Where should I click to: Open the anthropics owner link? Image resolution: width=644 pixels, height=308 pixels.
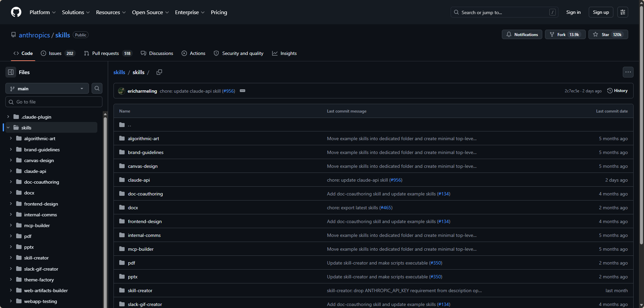tap(34, 35)
